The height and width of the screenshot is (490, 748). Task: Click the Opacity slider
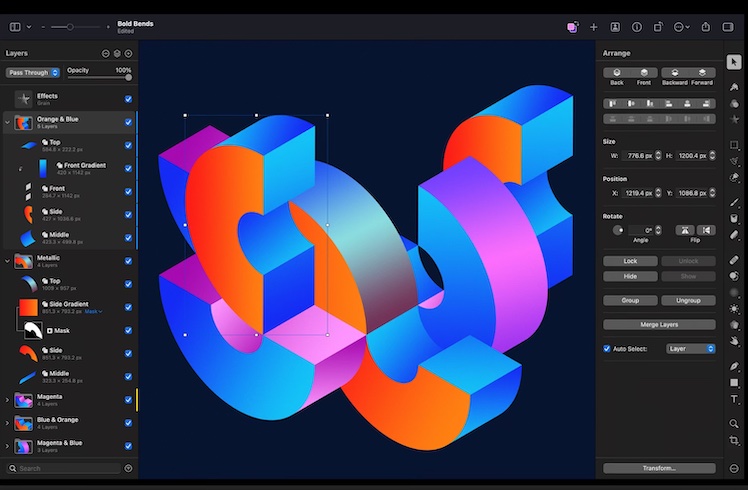click(99, 77)
